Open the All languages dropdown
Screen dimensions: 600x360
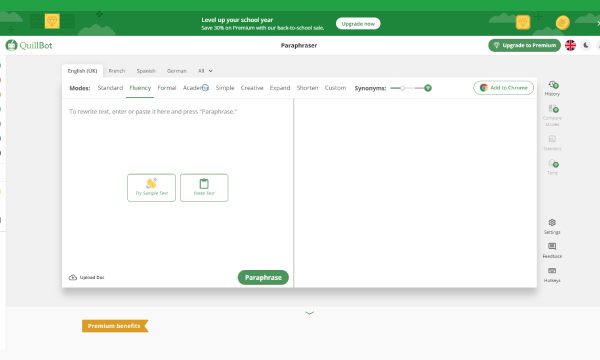[x=205, y=71]
